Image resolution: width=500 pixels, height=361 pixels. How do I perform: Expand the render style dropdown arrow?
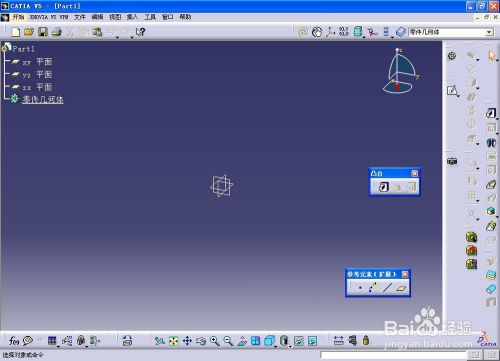290,346
